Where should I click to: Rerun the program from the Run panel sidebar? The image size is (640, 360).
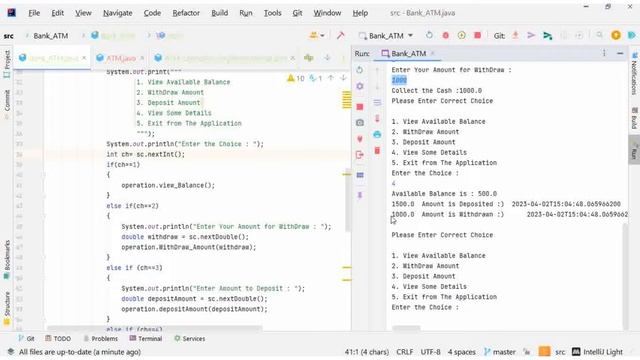[x=360, y=70]
